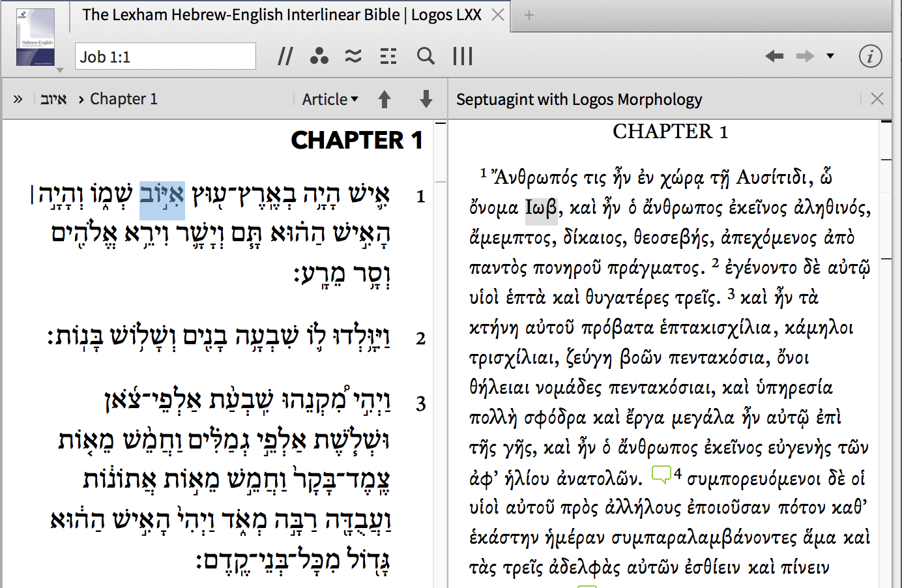The width and height of the screenshot is (902, 588).
Task: Click the Greek word θεοσεβής
Action: [673, 238]
